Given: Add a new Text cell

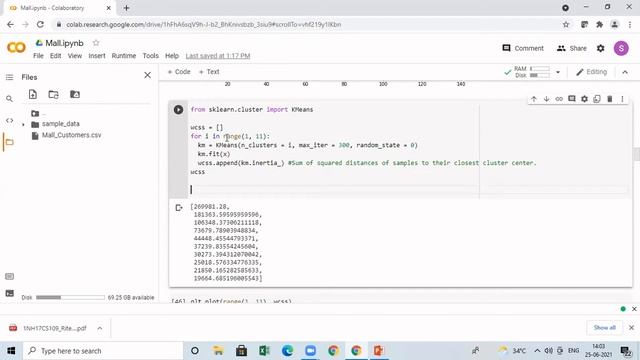Looking at the screenshot, I should point(209,72).
